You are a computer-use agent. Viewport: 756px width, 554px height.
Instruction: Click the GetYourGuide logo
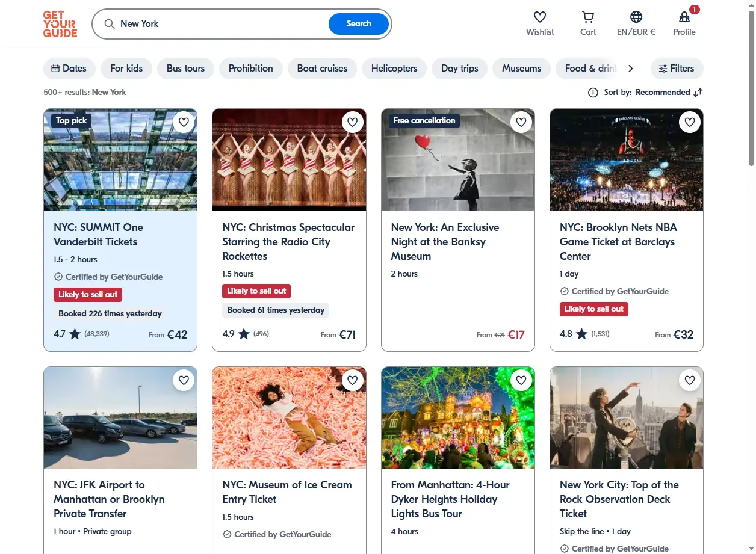[x=60, y=24]
